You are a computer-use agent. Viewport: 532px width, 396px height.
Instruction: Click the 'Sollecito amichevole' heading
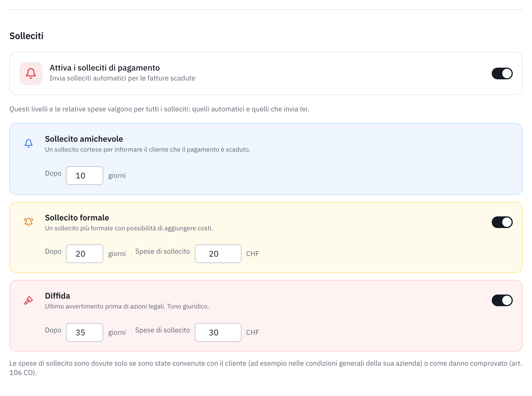(x=84, y=139)
